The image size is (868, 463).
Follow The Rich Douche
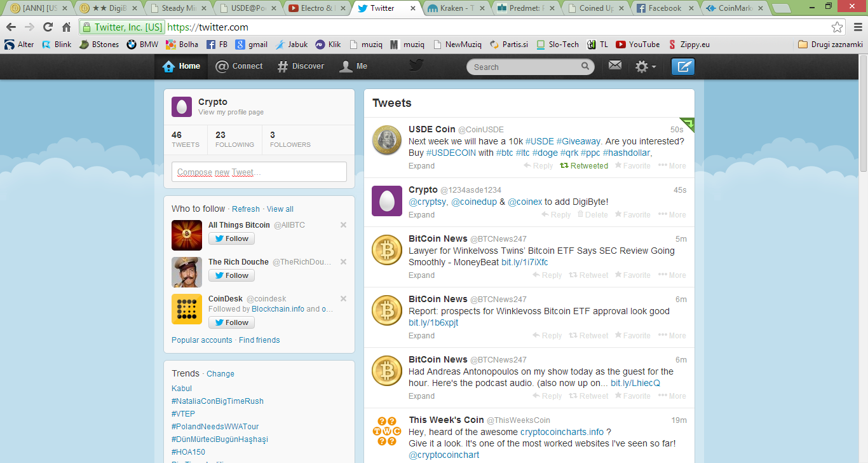coord(231,275)
